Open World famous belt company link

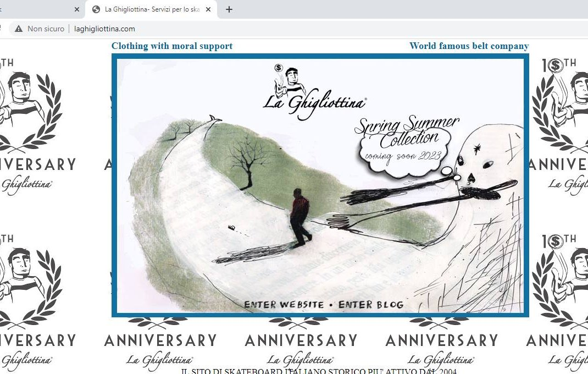pyautogui.click(x=469, y=46)
